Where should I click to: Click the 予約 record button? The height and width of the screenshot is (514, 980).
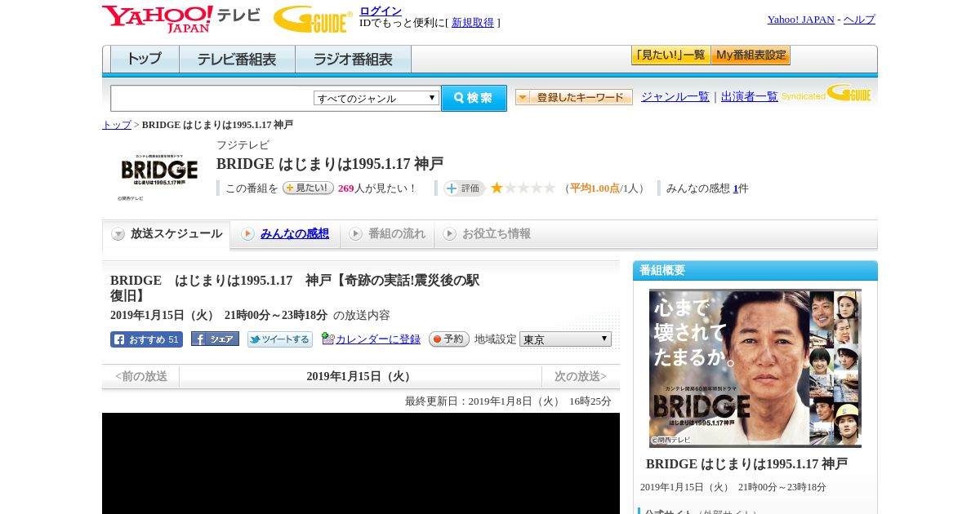tap(449, 339)
